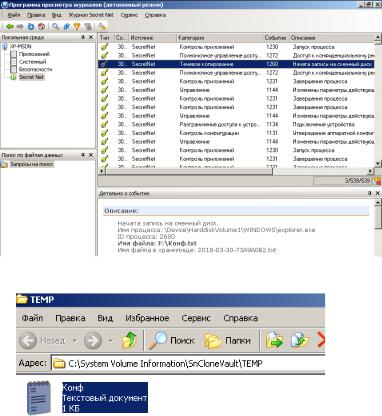
Task: Open the filter funnel toolbar icon
Action: (77, 26)
